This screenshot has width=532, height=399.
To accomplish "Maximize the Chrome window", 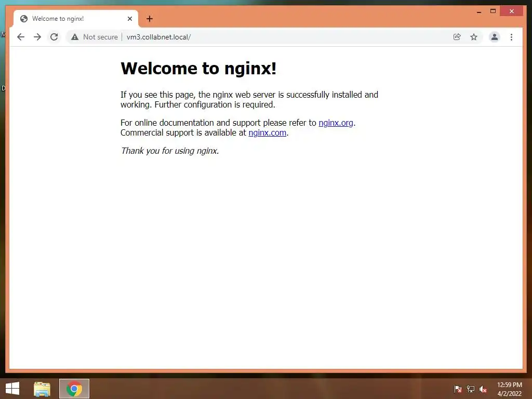I will click(493, 11).
